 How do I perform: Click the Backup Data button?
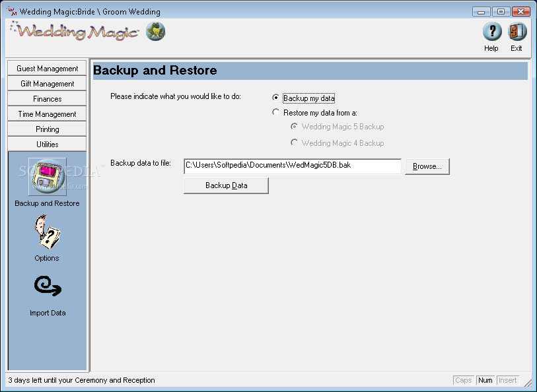(226, 185)
